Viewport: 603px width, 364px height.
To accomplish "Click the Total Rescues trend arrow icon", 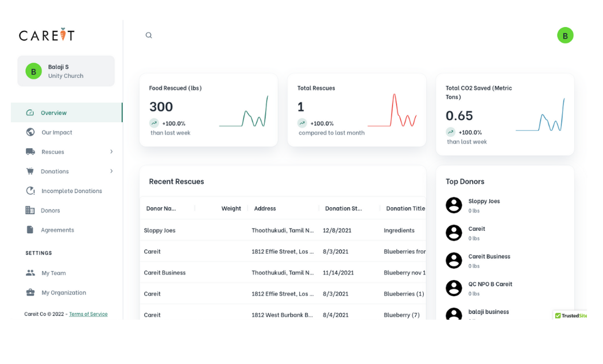I will pos(302,123).
